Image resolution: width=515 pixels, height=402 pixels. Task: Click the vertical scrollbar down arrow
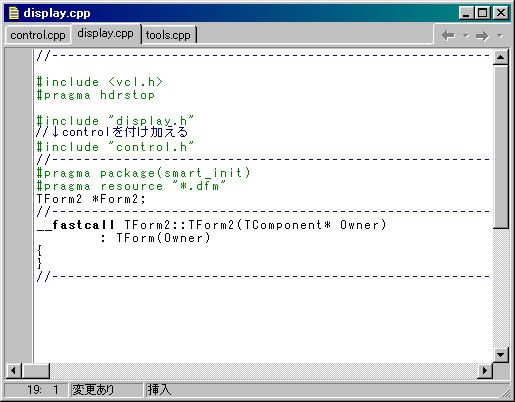tap(500, 355)
